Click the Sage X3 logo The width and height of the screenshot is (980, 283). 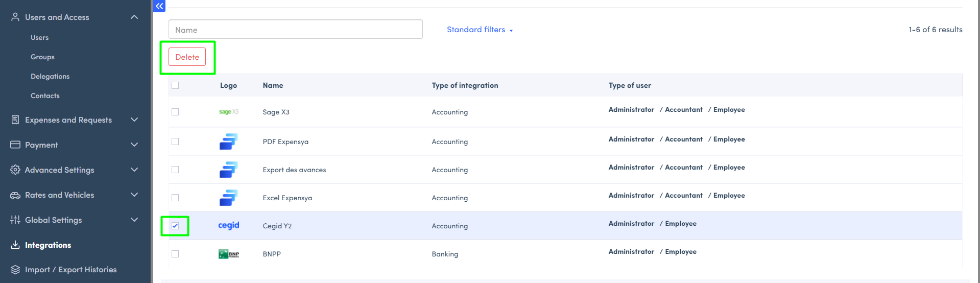tap(228, 112)
